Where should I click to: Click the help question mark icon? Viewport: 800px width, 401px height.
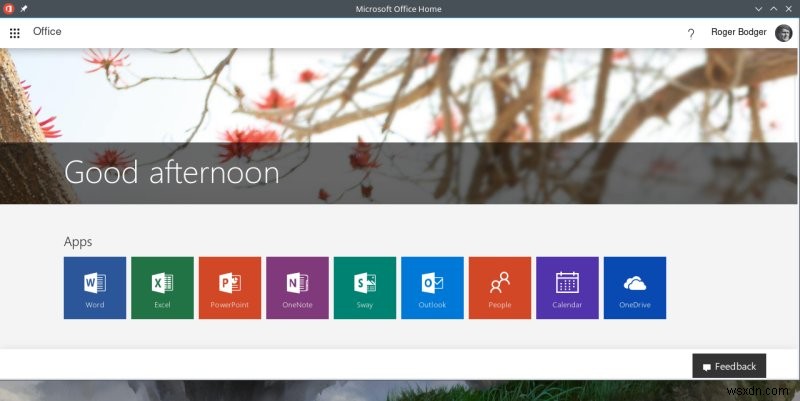click(x=691, y=34)
